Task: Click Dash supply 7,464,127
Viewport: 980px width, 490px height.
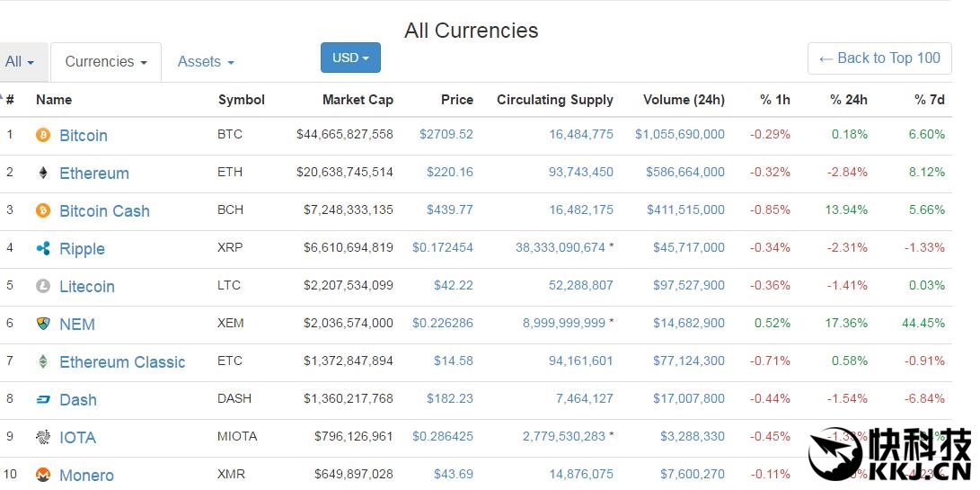Action: click(x=585, y=398)
